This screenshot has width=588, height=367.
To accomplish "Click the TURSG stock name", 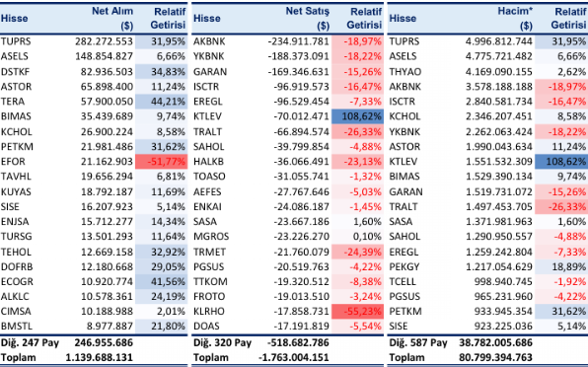I will [16, 236].
